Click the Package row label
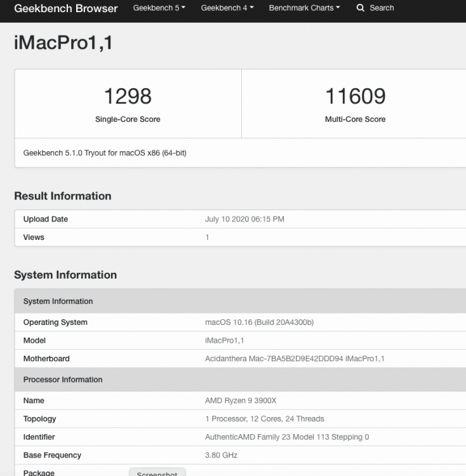 [x=39, y=473]
